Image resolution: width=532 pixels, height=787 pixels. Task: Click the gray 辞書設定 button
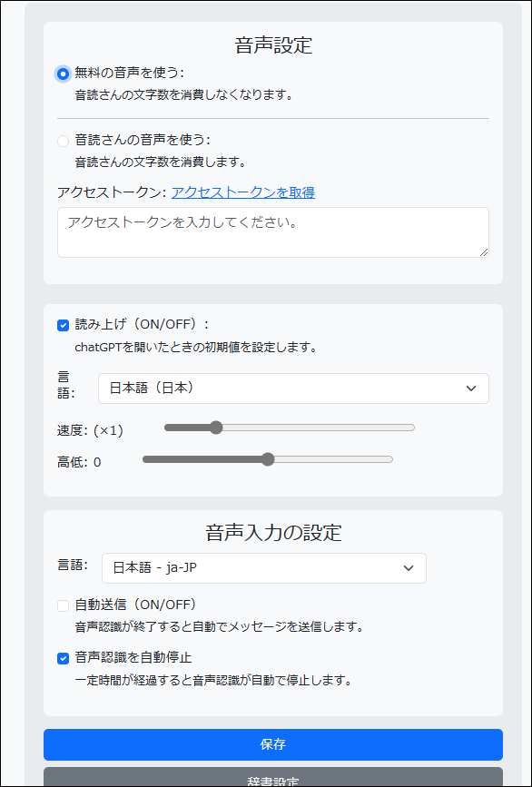coord(273,777)
